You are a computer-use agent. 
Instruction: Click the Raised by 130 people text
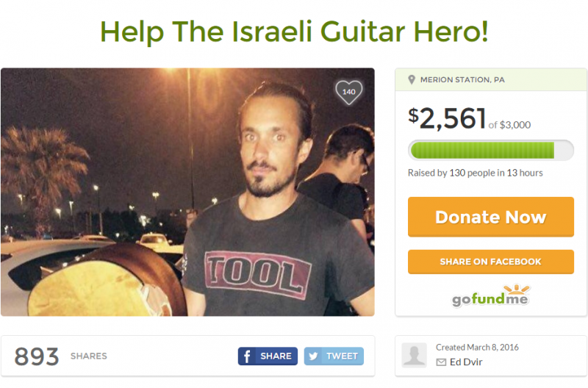click(475, 173)
